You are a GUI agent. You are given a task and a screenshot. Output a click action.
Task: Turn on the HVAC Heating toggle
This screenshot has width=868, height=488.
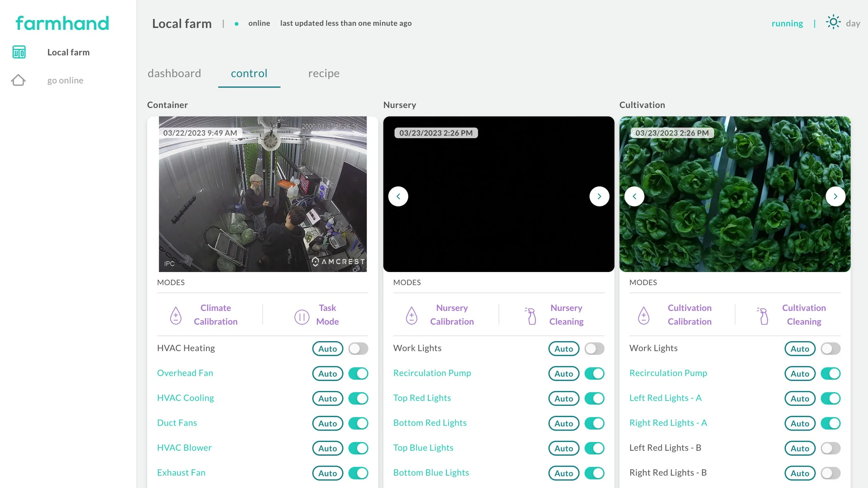click(358, 348)
